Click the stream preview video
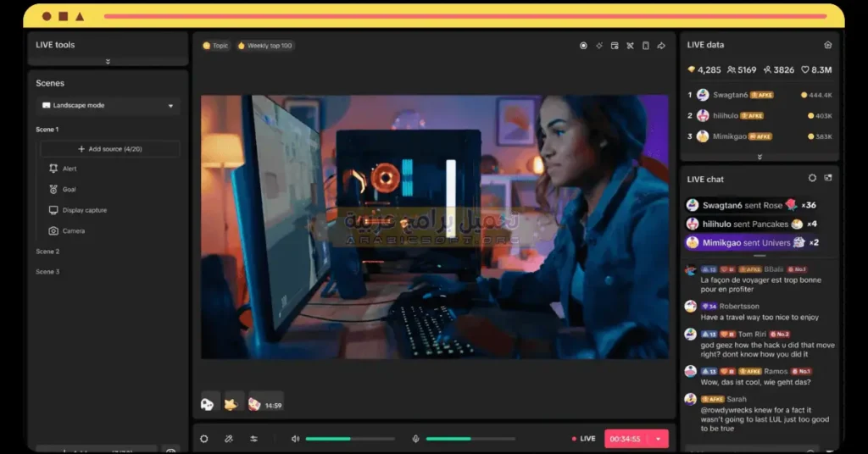 coord(435,227)
